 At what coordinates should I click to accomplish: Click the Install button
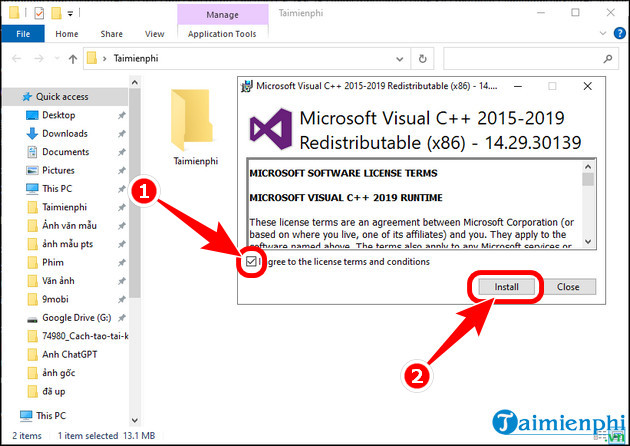(x=506, y=287)
